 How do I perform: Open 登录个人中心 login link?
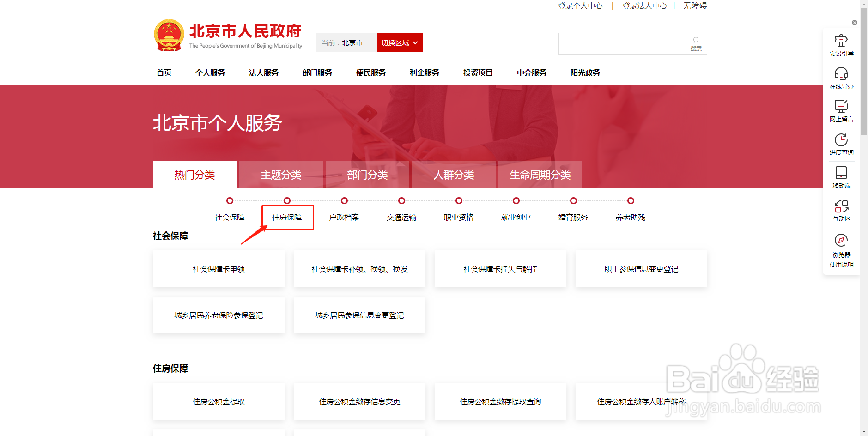tap(580, 6)
